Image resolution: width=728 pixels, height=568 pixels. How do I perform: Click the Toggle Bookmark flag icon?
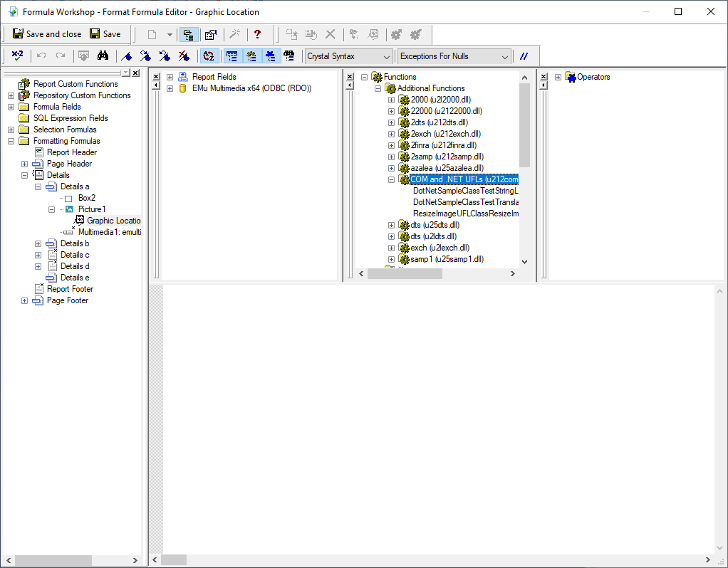127,56
